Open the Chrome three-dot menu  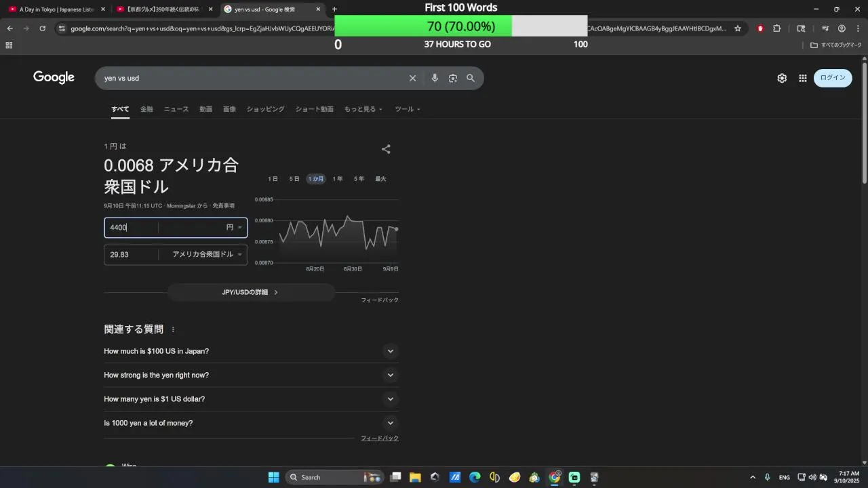point(858,28)
